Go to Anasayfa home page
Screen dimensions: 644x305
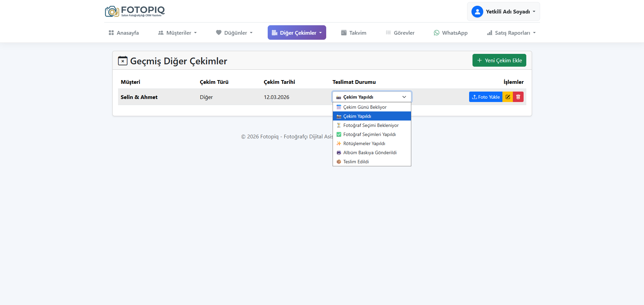pos(124,33)
